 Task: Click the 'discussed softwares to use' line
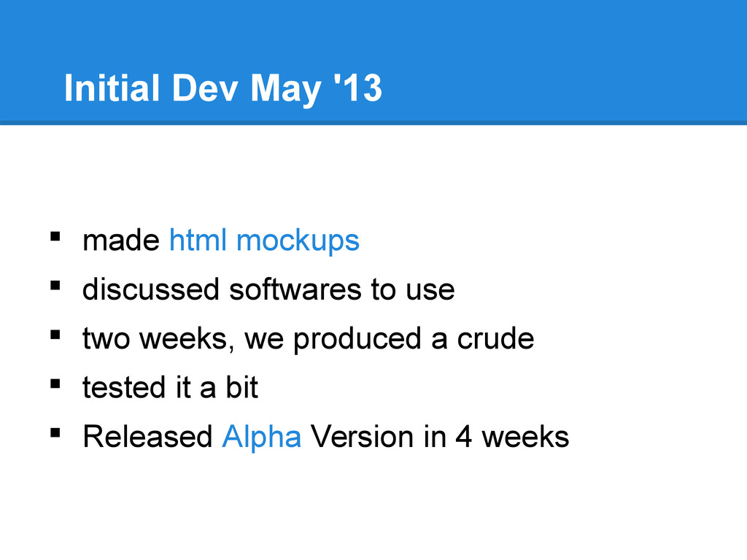tap(268, 289)
